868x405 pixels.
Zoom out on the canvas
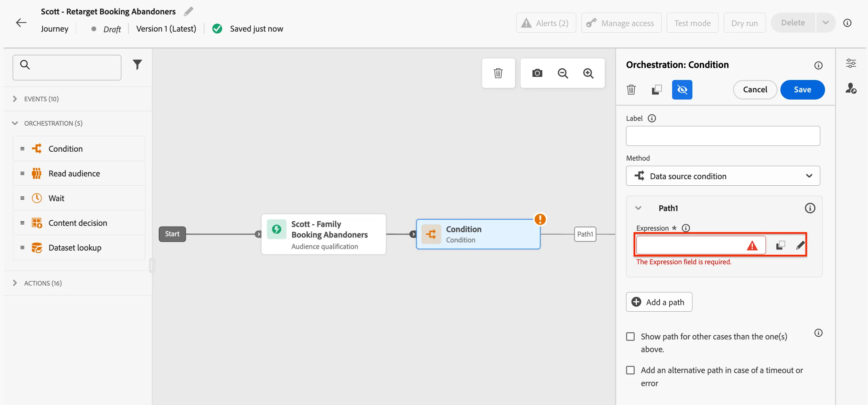[x=563, y=73]
